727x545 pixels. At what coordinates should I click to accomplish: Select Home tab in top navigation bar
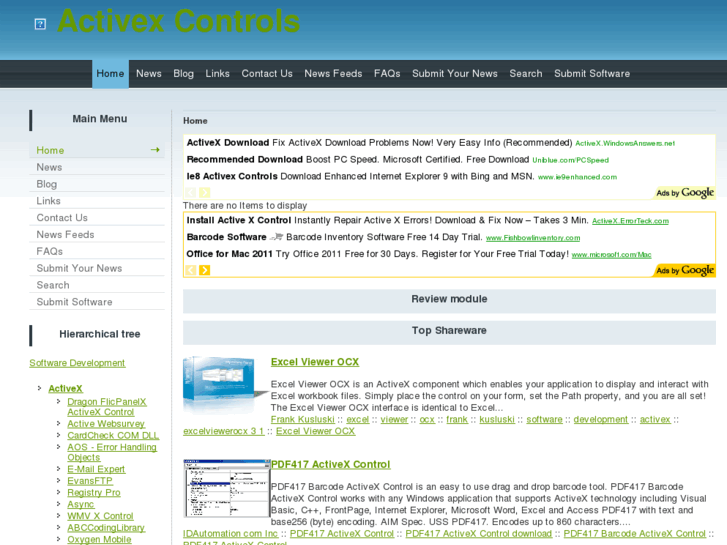(x=110, y=74)
